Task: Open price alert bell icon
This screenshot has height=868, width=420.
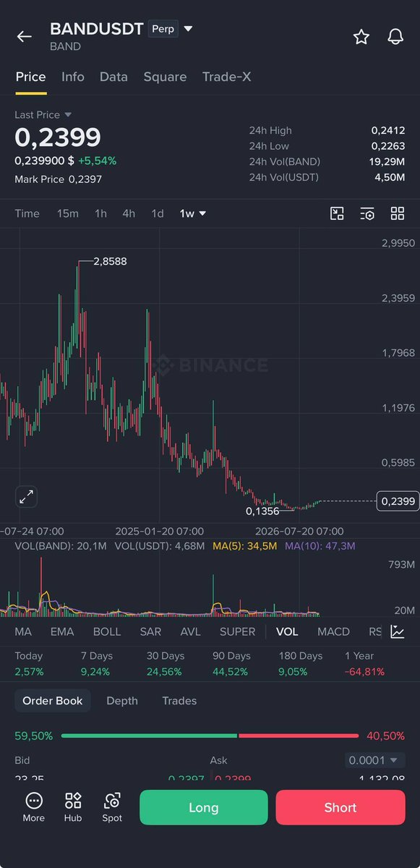Action: pyautogui.click(x=395, y=37)
